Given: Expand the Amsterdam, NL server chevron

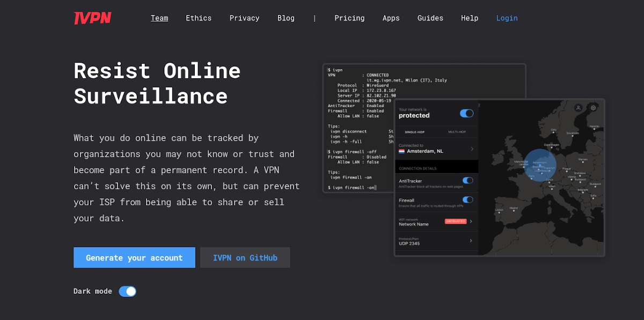Looking at the screenshot, I should point(472,148).
